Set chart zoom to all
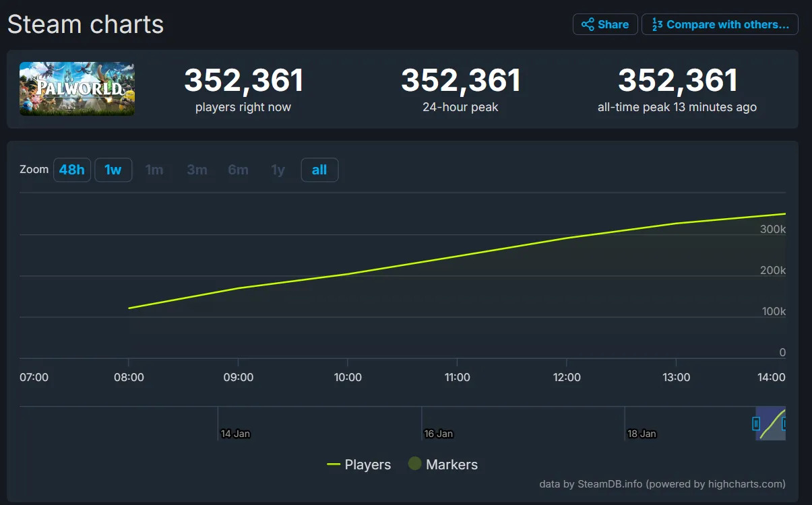 point(319,170)
